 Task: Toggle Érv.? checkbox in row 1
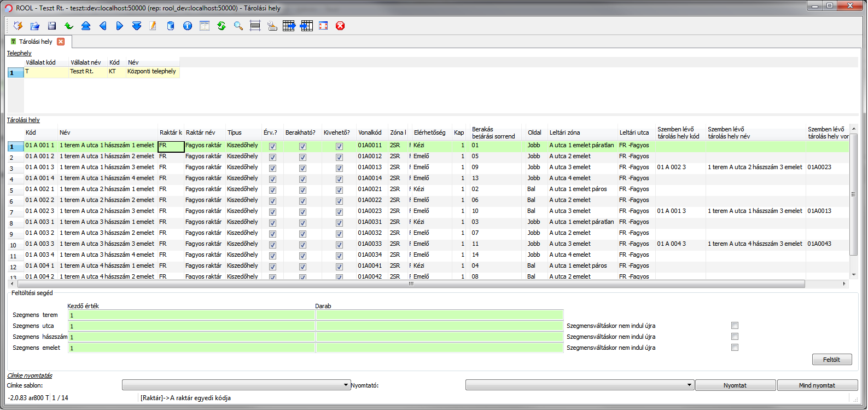(272, 146)
